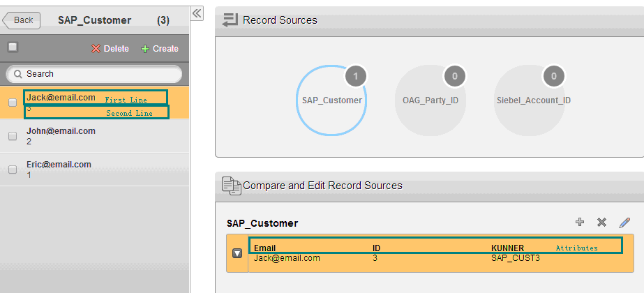Click the edit pencil icon
The width and height of the screenshot is (644, 293).
[x=624, y=223]
